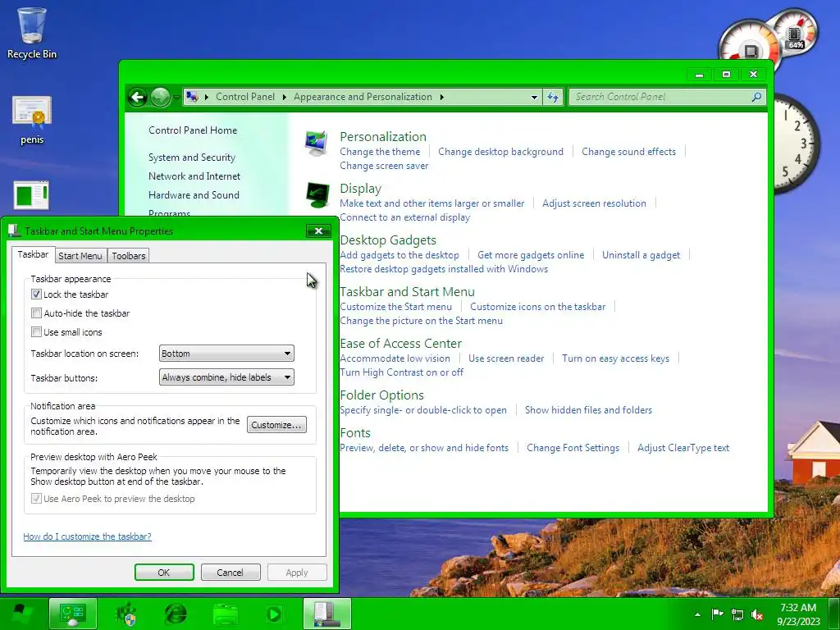Viewport: 840px width, 630px height.
Task: Click the search magnifier icon in Control Panel
Action: coord(756,97)
